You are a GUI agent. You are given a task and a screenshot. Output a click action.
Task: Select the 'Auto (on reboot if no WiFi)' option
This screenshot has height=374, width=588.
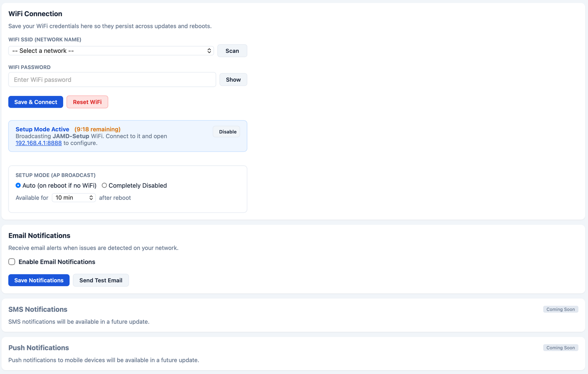coord(18,186)
